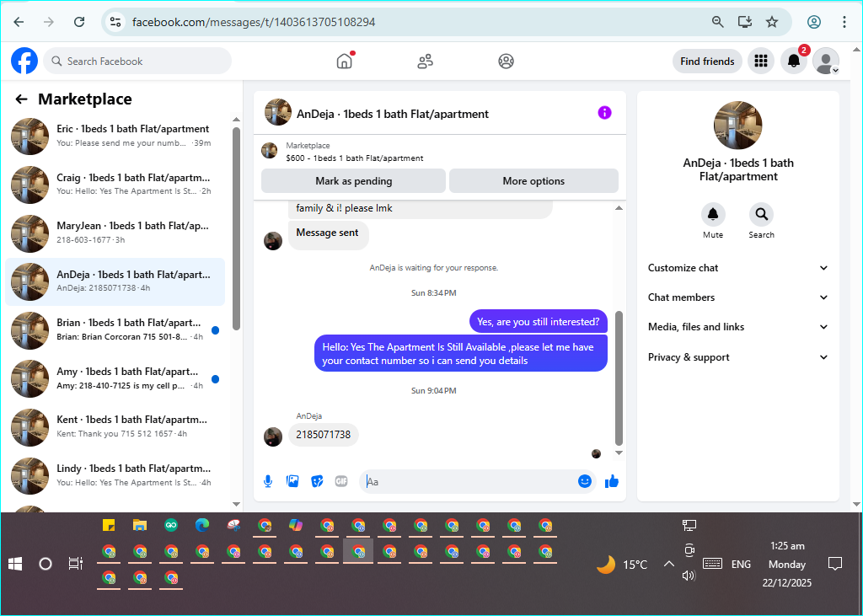Open Eric conversation in the list
The image size is (863, 616).
coord(115,136)
